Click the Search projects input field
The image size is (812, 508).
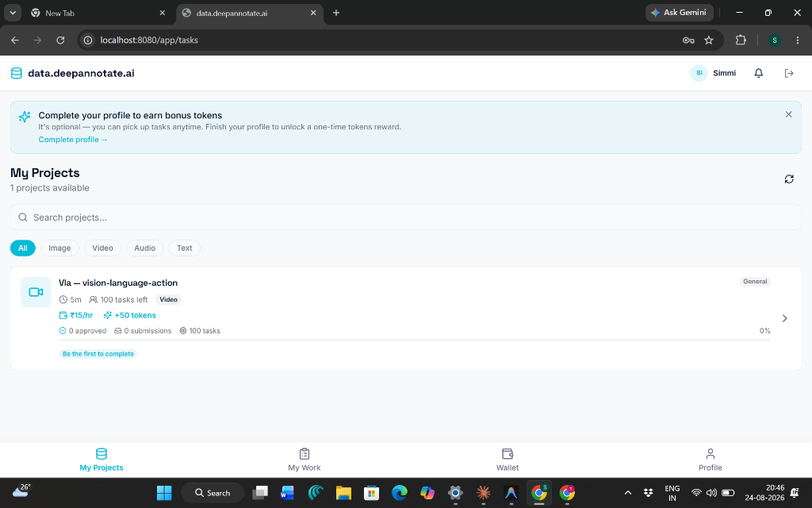coord(406,217)
